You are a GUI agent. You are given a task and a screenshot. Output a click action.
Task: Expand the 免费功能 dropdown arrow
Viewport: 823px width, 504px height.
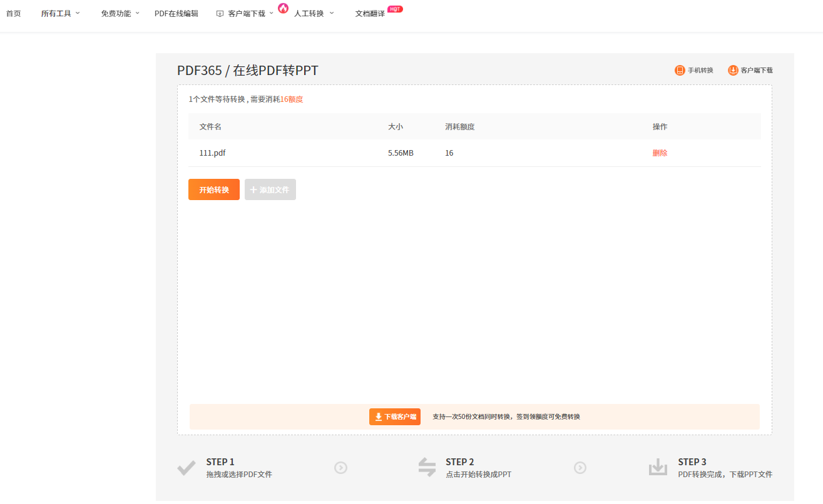[x=138, y=13]
